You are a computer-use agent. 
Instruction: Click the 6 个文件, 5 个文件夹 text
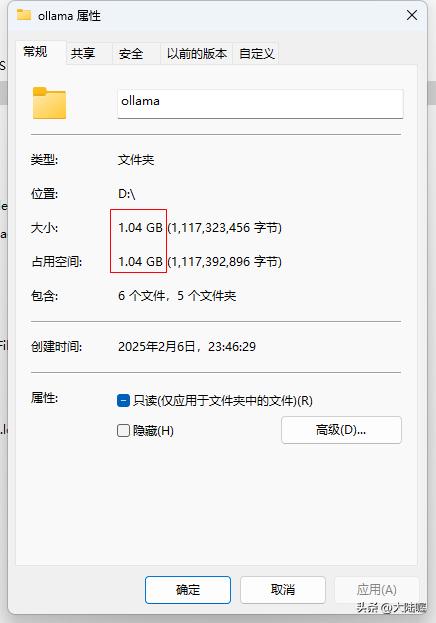(x=177, y=296)
